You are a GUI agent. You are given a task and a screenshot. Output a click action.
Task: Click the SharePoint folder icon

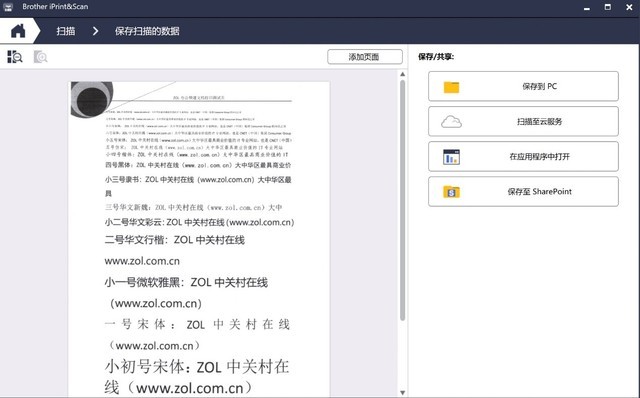[x=451, y=192]
